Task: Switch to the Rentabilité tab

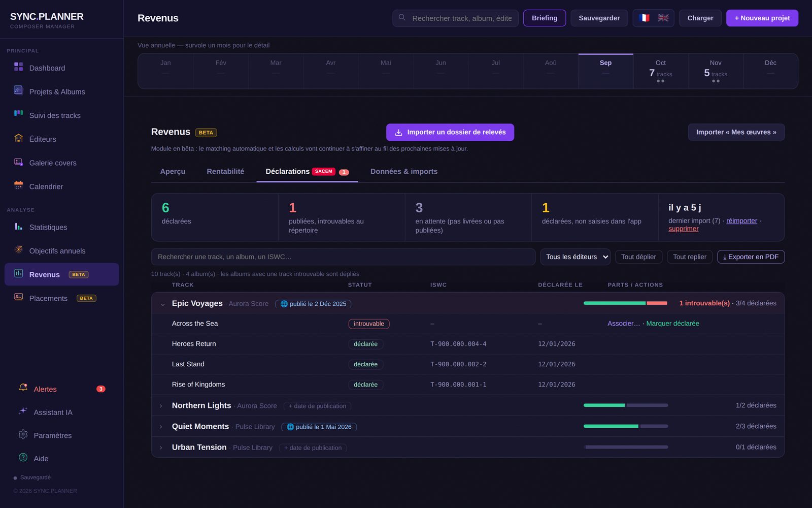Action: point(225,172)
